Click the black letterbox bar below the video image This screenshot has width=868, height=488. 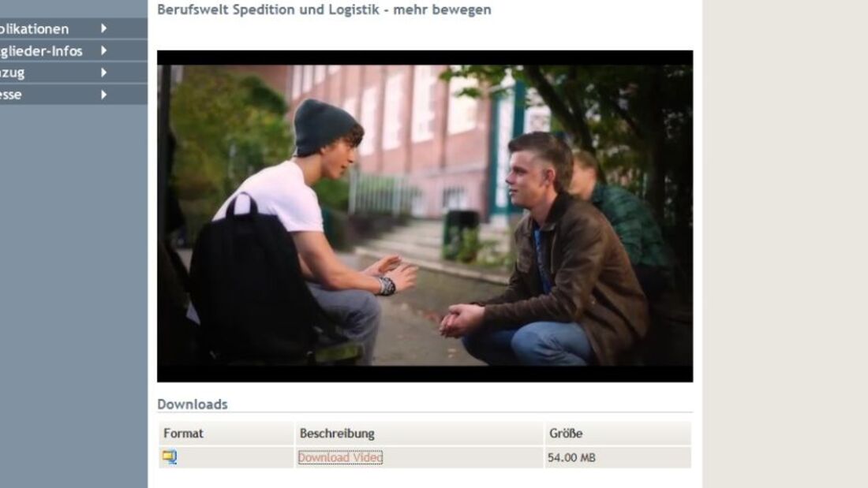click(x=425, y=374)
